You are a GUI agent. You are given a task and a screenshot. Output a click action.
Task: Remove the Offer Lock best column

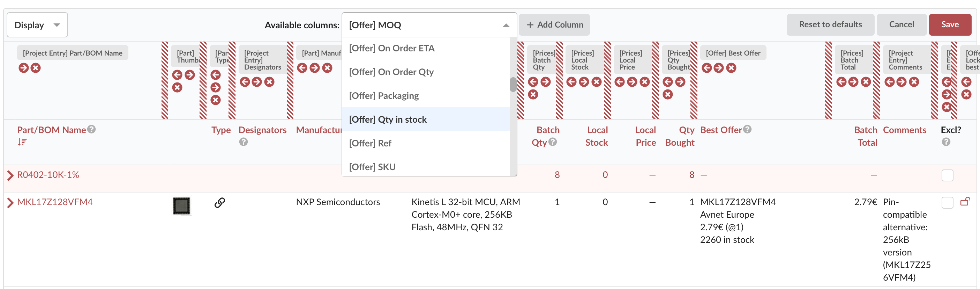pyautogui.click(x=967, y=95)
